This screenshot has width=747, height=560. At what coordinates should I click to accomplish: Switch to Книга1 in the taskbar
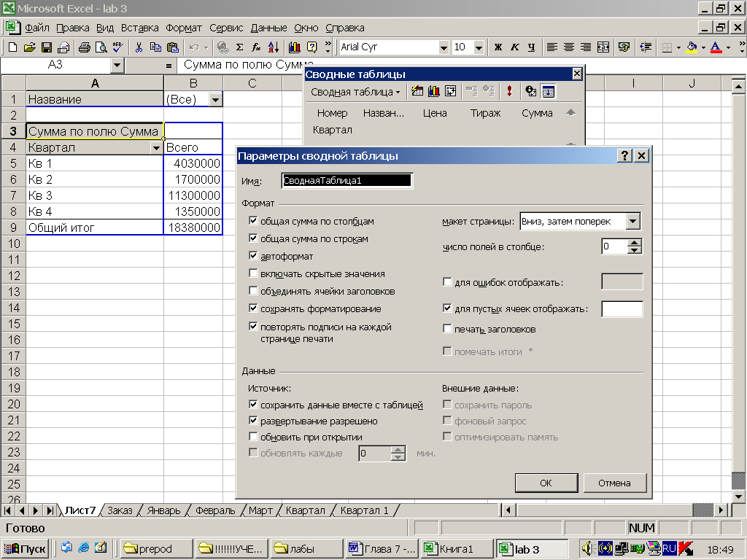[x=457, y=549]
